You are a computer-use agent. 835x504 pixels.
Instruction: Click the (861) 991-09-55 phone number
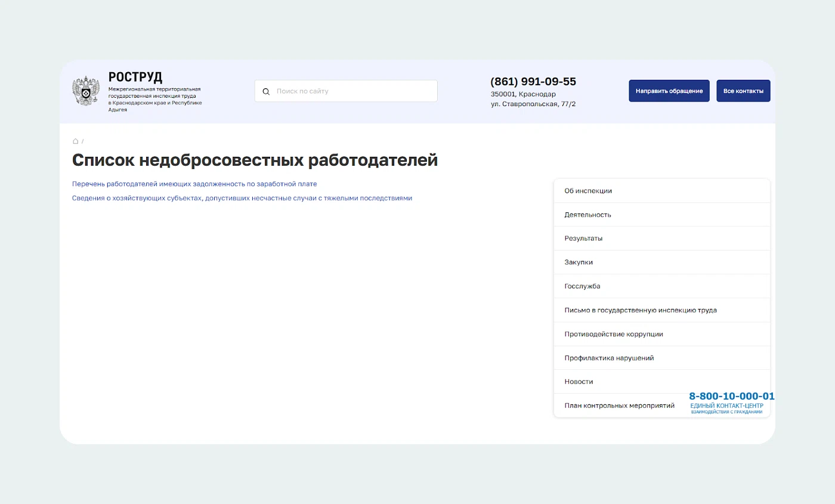pos(533,82)
